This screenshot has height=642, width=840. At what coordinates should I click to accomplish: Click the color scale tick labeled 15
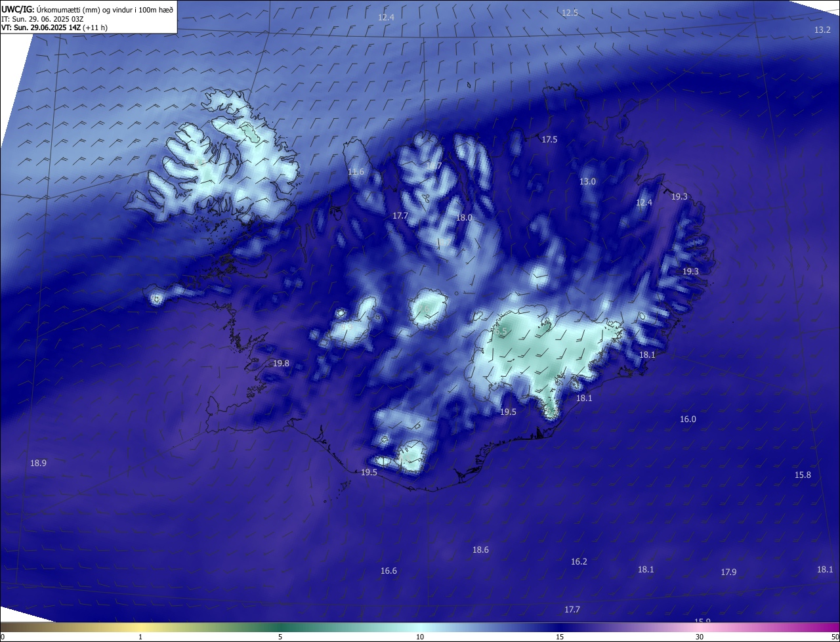(x=560, y=637)
